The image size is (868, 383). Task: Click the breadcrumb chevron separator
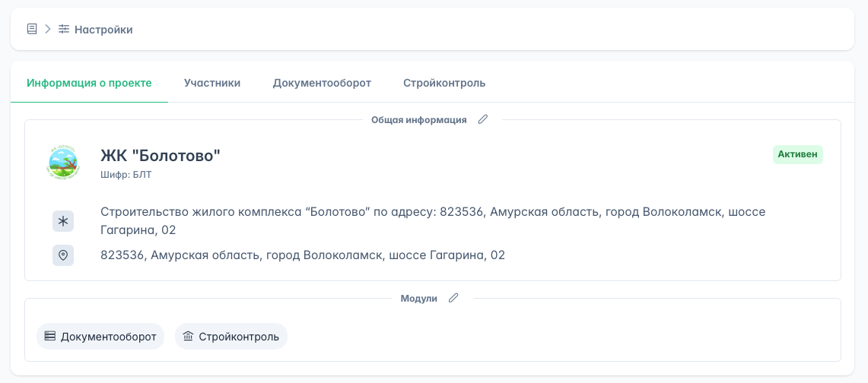point(47,30)
